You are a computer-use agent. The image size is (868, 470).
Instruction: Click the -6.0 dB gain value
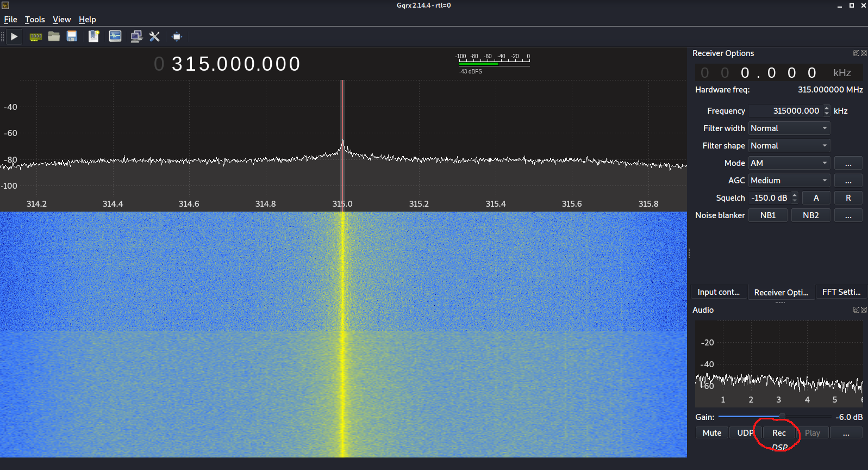coord(849,417)
